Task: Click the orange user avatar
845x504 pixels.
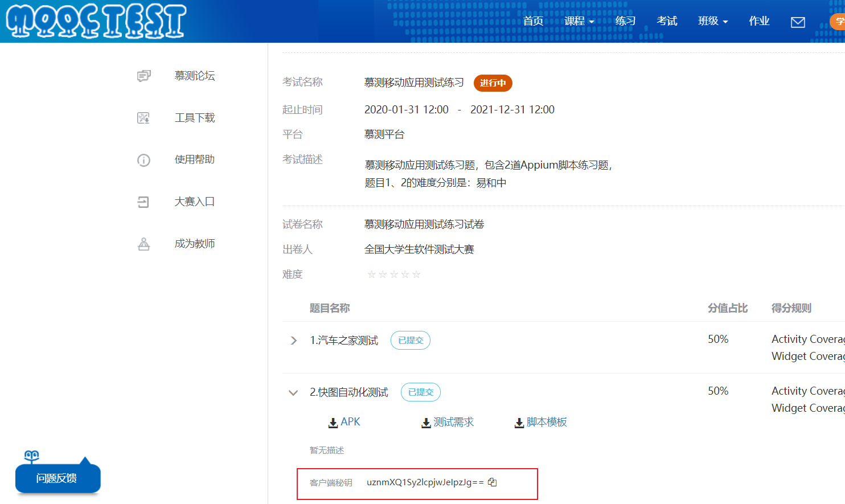Action: pos(838,22)
